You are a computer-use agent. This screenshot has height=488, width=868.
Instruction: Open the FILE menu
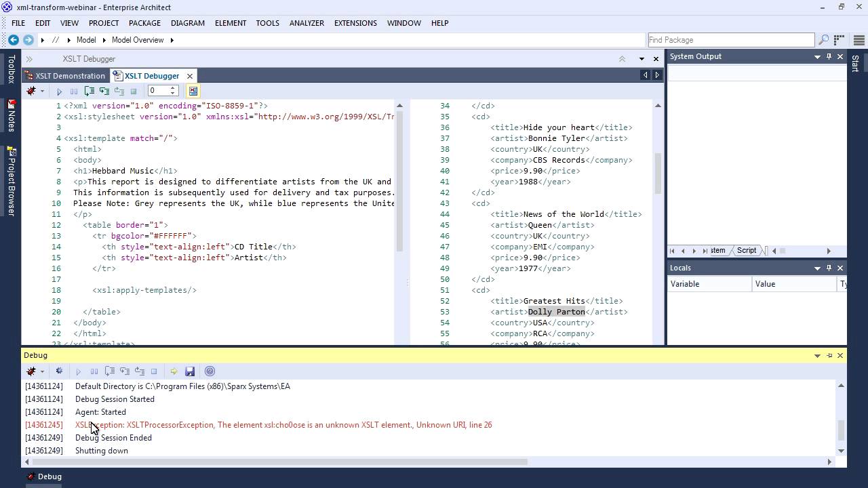pos(18,23)
